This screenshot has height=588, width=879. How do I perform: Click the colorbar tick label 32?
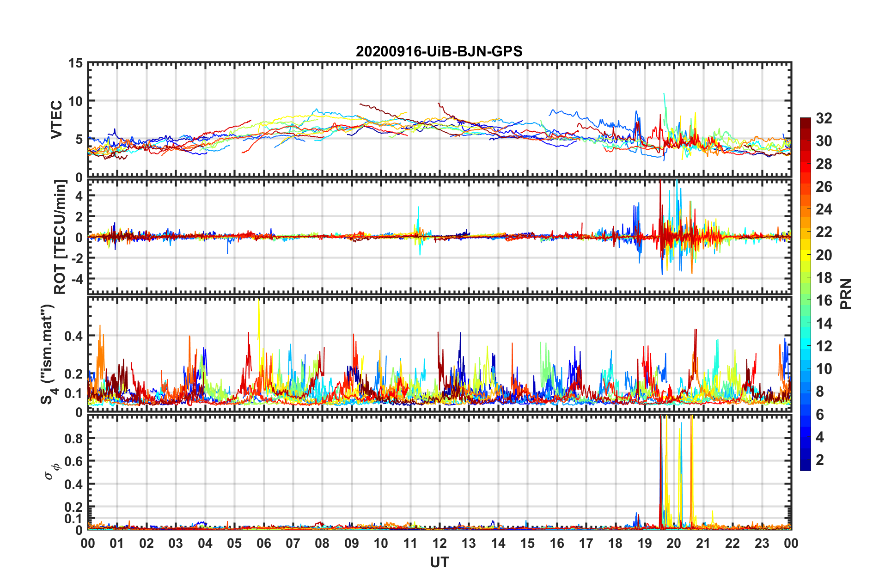click(824, 118)
